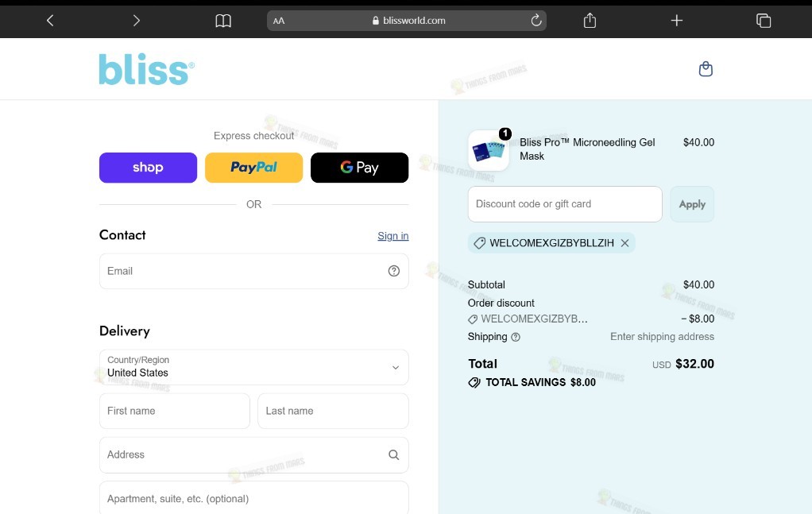The image size is (812, 514).
Task: Click the Subtotal label
Action: click(486, 284)
